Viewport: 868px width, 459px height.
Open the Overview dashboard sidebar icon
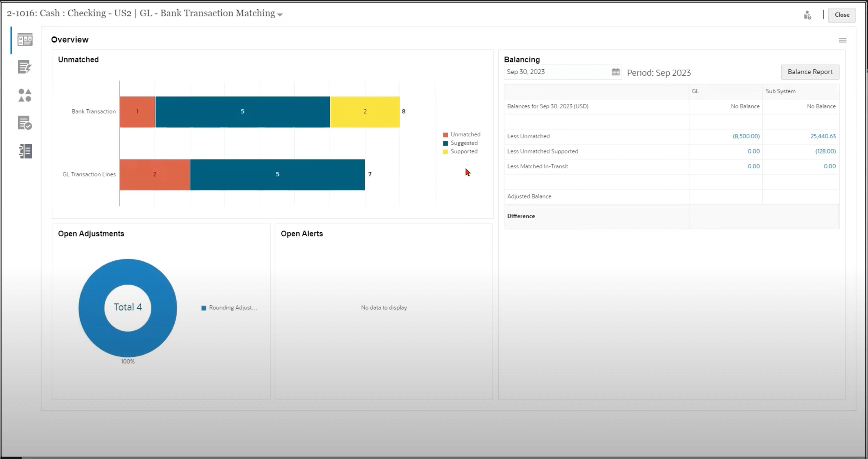coord(25,40)
